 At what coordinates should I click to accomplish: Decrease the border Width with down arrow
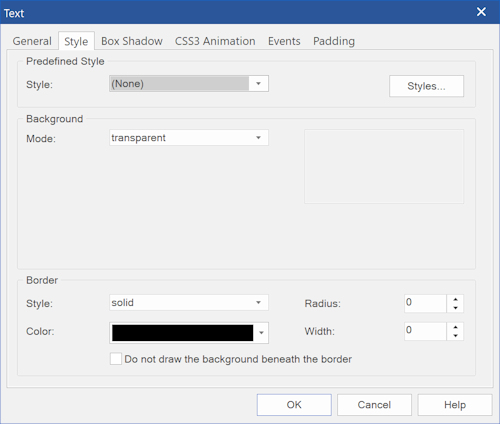(x=455, y=336)
